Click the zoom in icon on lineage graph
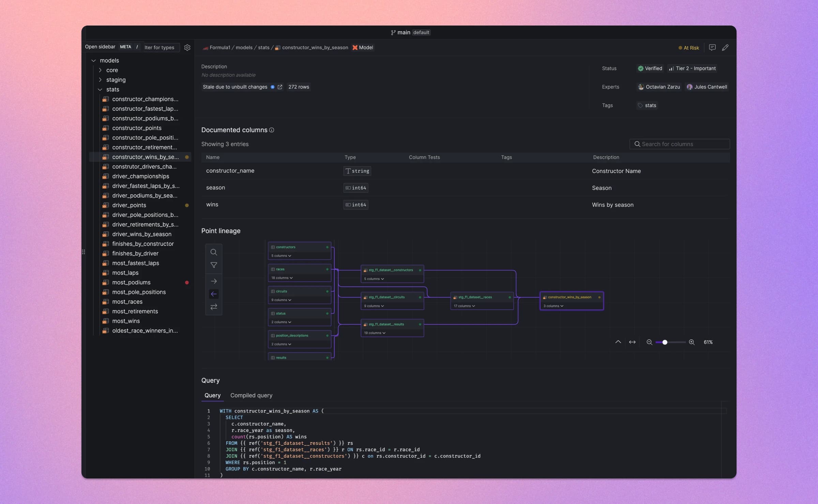The height and width of the screenshot is (504, 818). coord(692,342)
